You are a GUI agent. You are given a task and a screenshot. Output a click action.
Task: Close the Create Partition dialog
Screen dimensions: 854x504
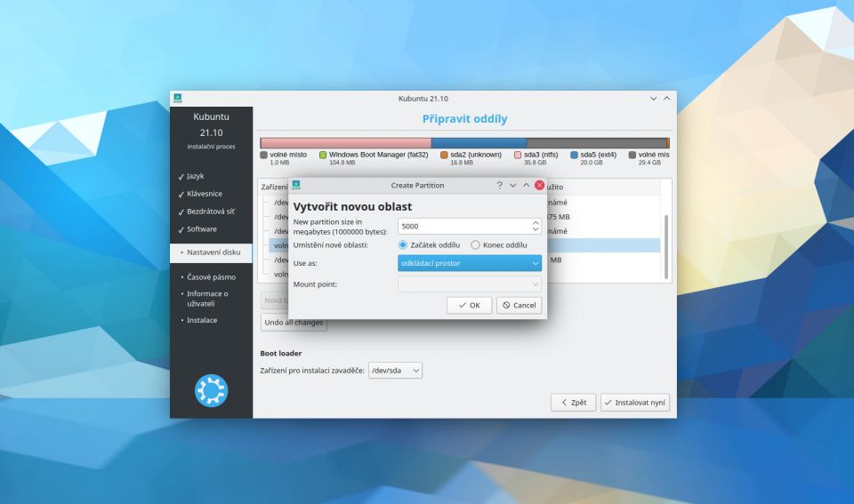(539, 185)
